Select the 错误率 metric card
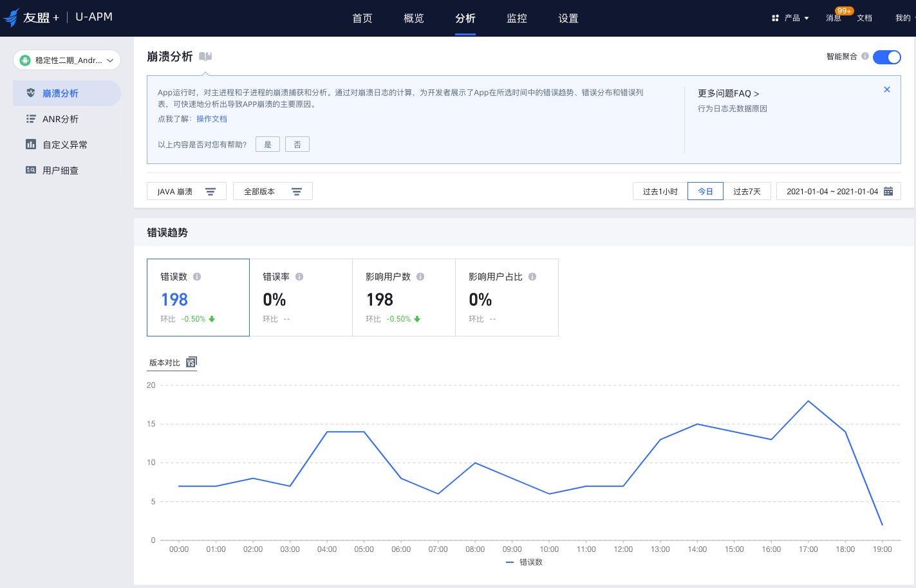Image resolution: width=916 pixels, height=588 pixels. tap(301, 297)
